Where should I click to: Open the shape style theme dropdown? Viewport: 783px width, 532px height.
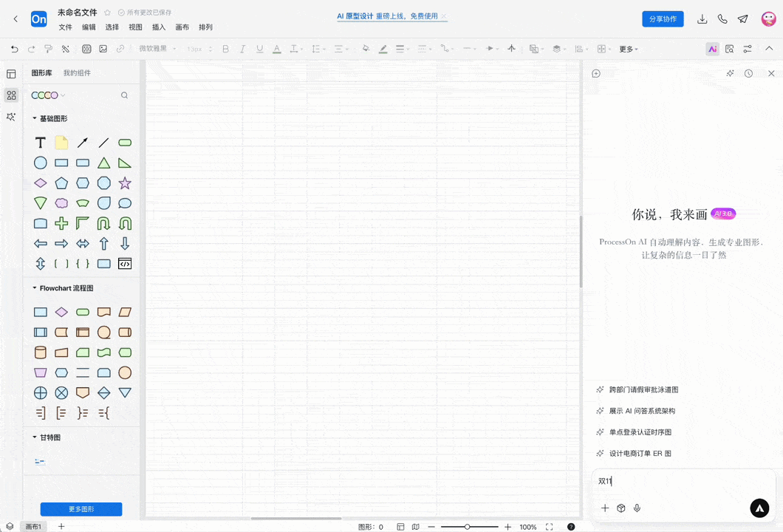pyautogui.click(x=49, y=95)
